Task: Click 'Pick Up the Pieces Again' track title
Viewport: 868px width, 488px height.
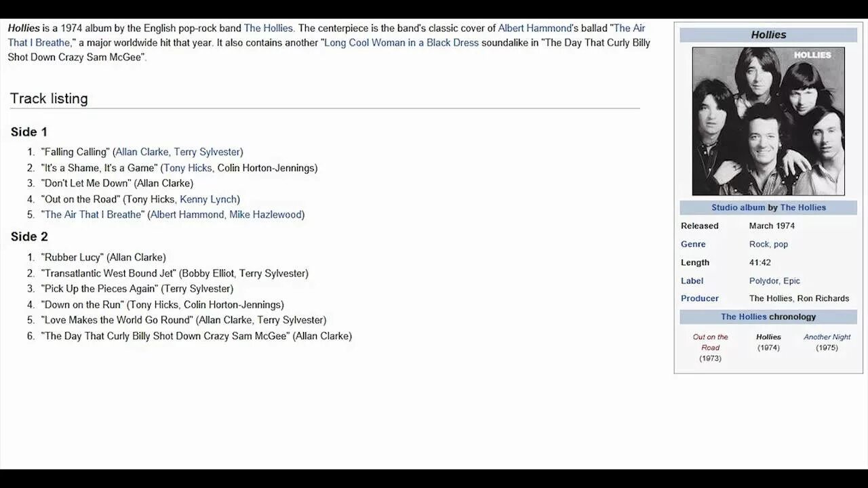Action: tap(100, 289)
